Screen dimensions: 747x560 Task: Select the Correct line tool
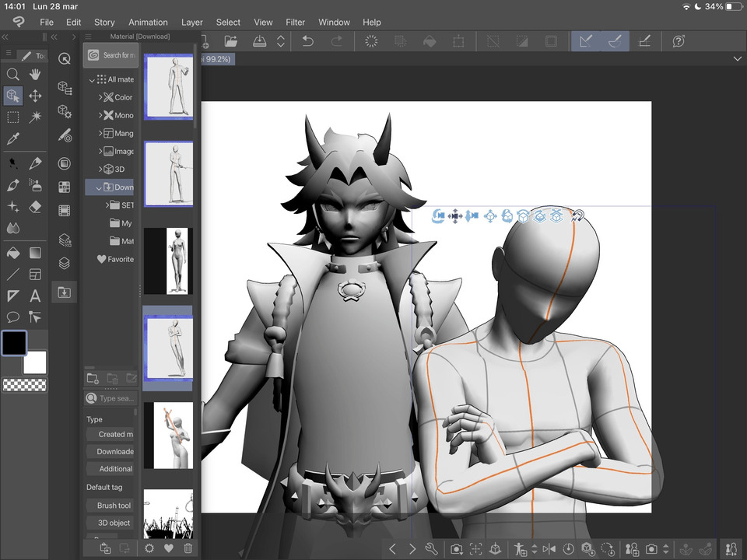point(35,317)
